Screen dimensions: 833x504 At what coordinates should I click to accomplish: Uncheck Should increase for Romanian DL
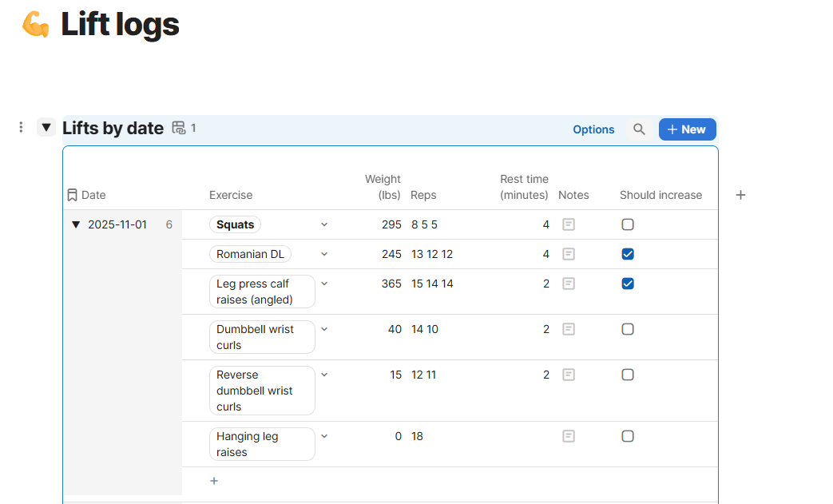(628, 254)
